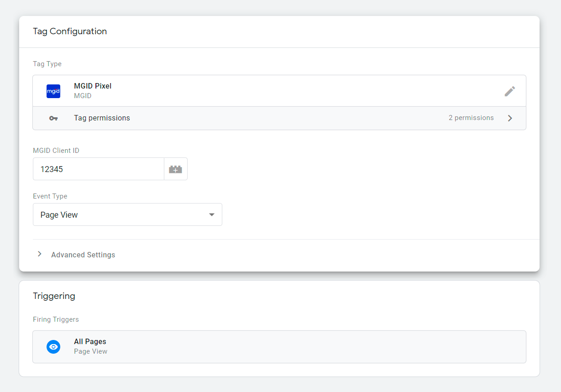Click the Triggering section heading
Viewport: 561px width, 392px height.
(54, 296)
